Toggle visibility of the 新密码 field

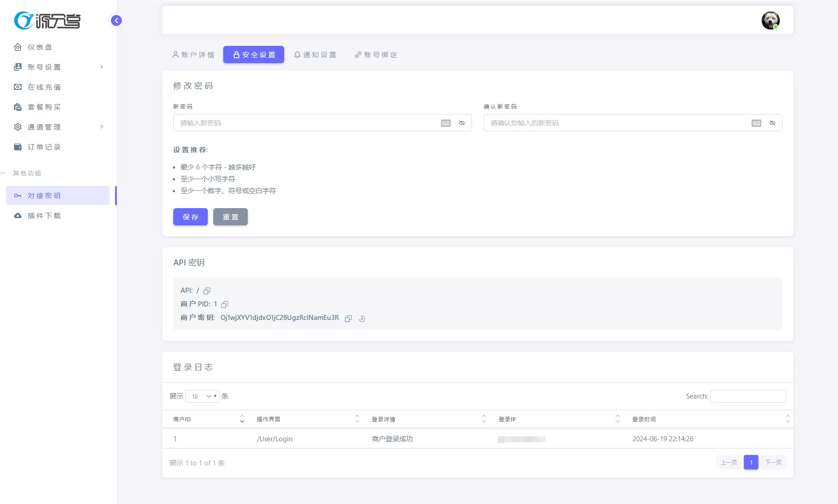[x=462, y=123]
